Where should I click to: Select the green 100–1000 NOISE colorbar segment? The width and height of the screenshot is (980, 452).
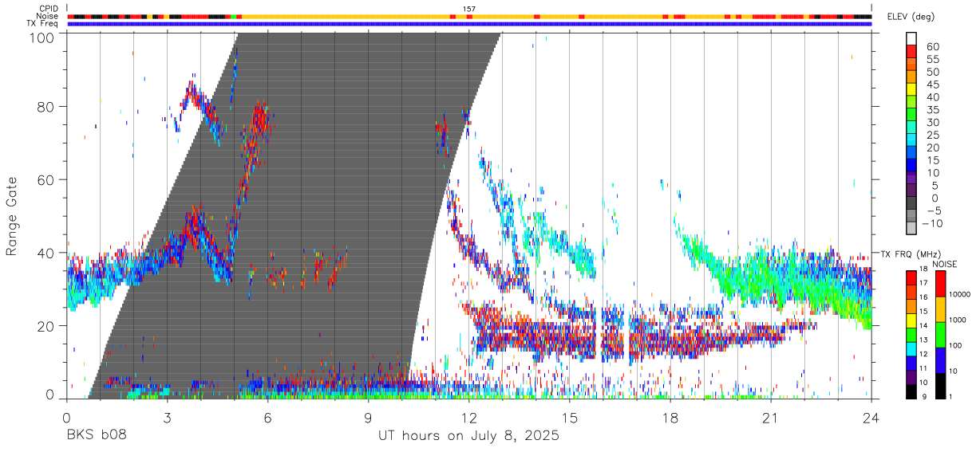pyautogui.click(x=941, y=335)
